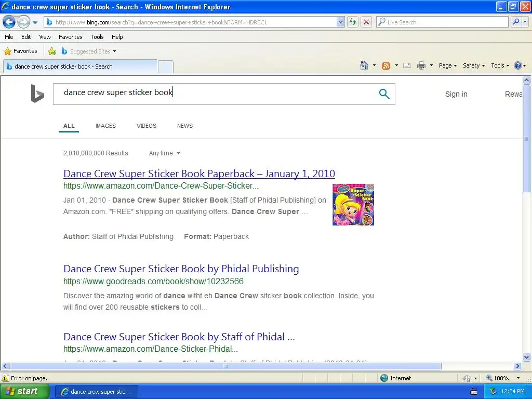
Task: Switch to the IMAGES tab
Action: [105, 126]
